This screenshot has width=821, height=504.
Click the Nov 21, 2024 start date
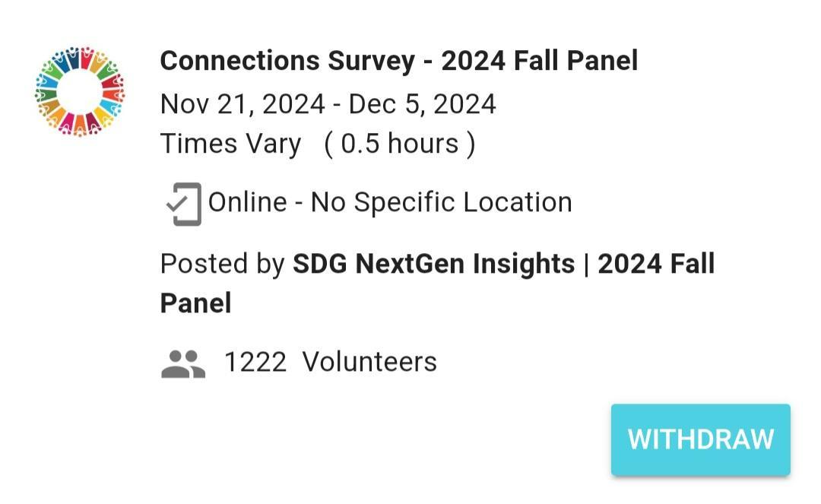(242, 104)
